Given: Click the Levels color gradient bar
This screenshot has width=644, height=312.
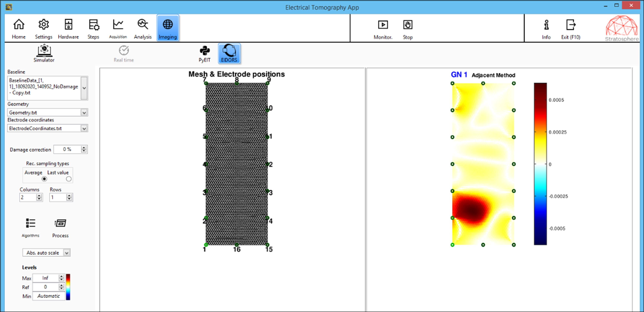Looking at the screenshot, I should (68, 287).
